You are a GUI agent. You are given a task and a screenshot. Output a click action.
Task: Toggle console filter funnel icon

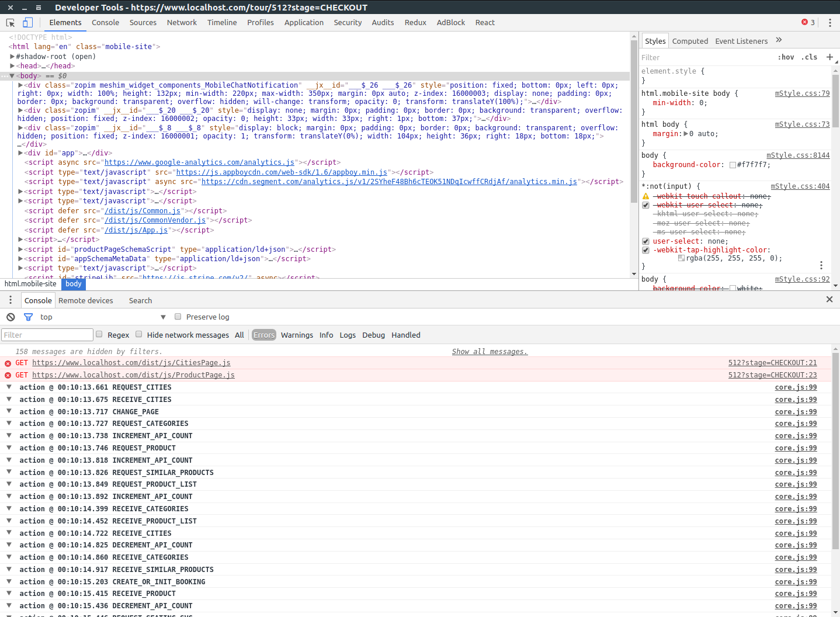pos(28,317)
